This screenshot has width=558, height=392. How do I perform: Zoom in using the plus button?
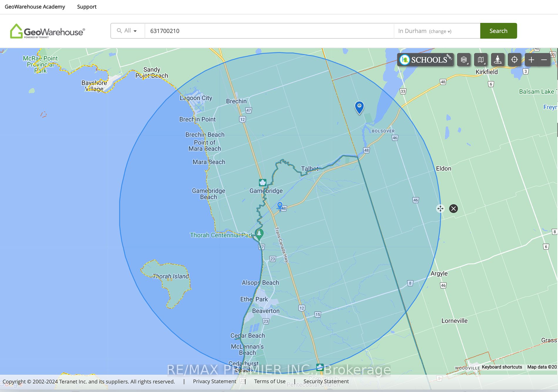pyautogui.click(x=531, y=60)
